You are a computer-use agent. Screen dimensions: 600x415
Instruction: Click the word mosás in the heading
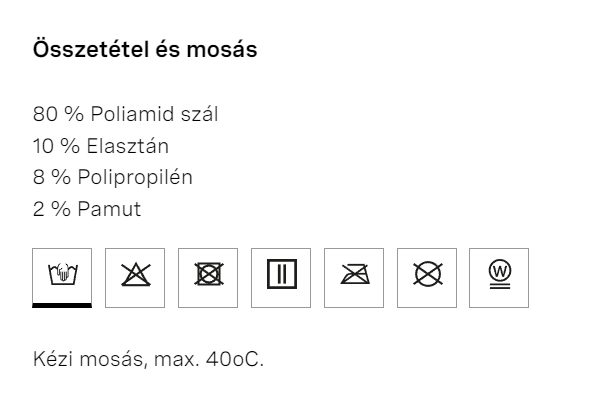tap(222, 50)
